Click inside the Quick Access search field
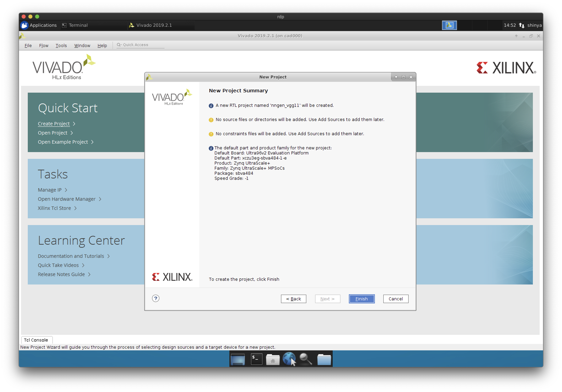Image resolution: width=562 pixels, height=392 pixels. 142,45
